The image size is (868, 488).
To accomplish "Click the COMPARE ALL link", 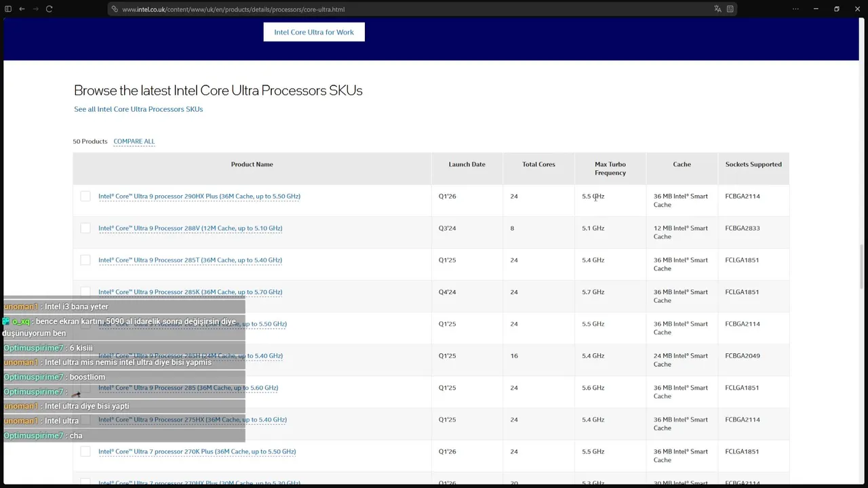I will tap(134, 141).
